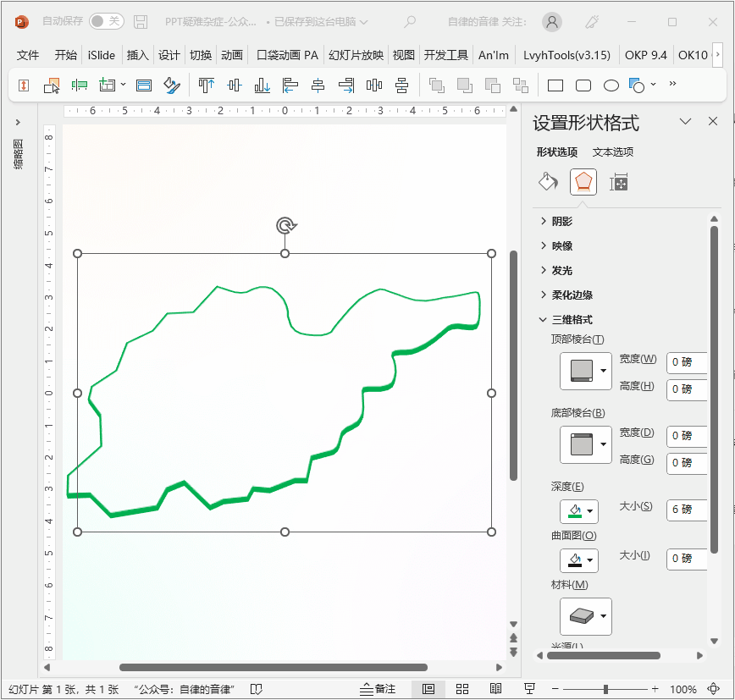Image resolution: width=735 pixels, height=700 pixels.
Task: Switch to the 插入 tab
Action: point(137,55)
